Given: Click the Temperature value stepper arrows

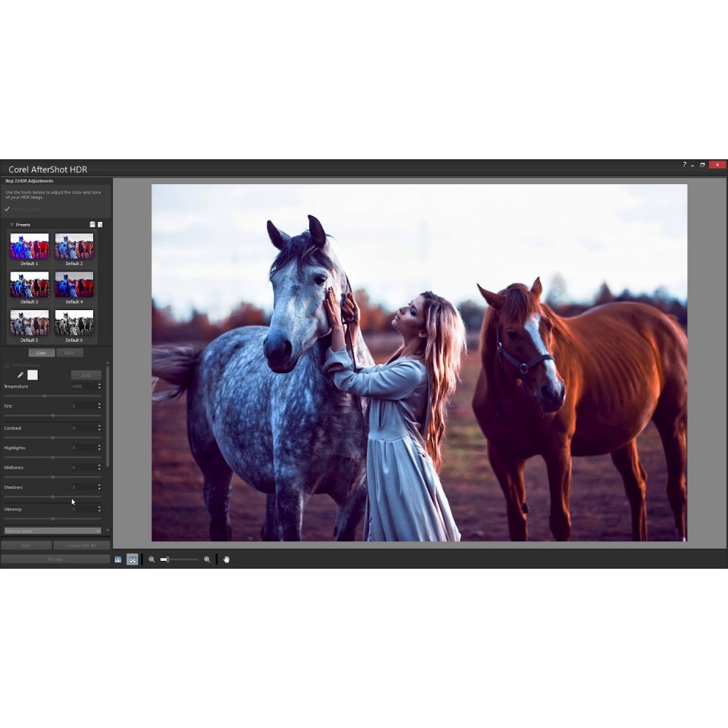Looking at the screenshot, I should coord(100,386).
